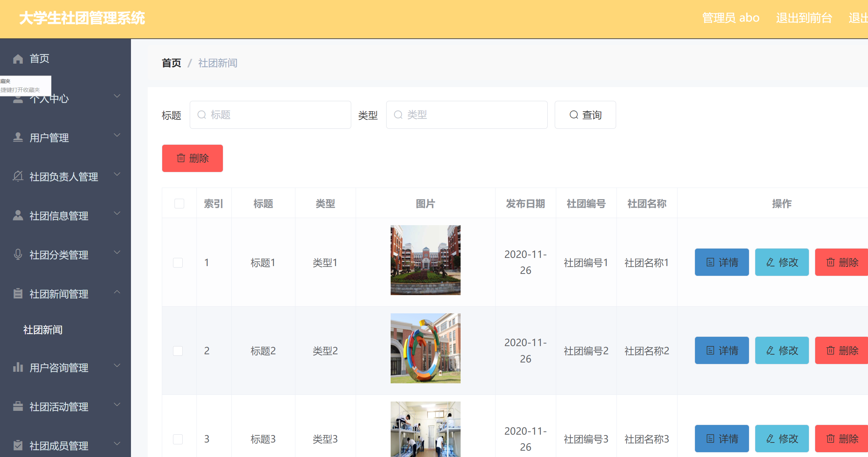Open the school building image in row 1
The height and width of the screenshot is (457, 868).
tap(426, 260)
